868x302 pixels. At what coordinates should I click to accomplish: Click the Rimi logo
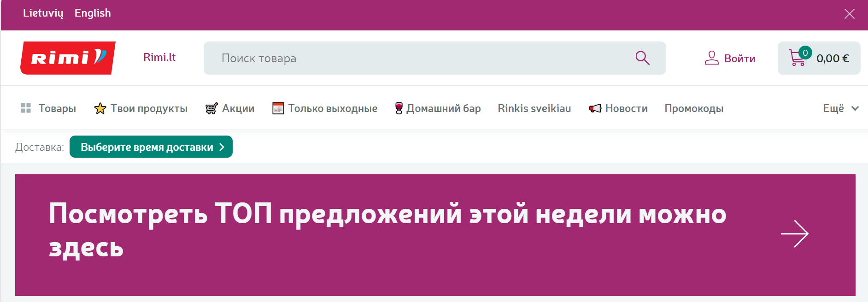(x=68, y=58)
